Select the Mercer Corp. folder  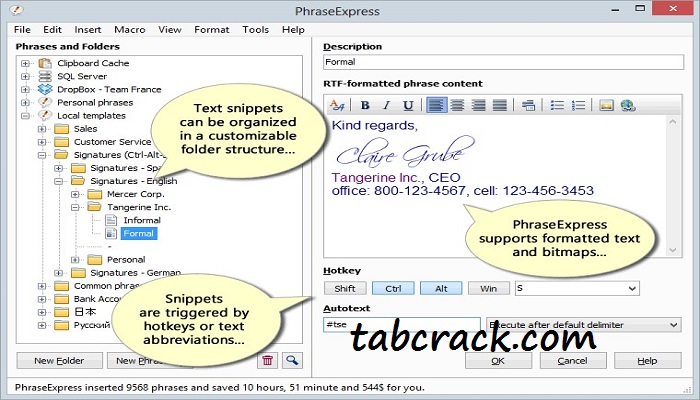click(x=136, y=194)
